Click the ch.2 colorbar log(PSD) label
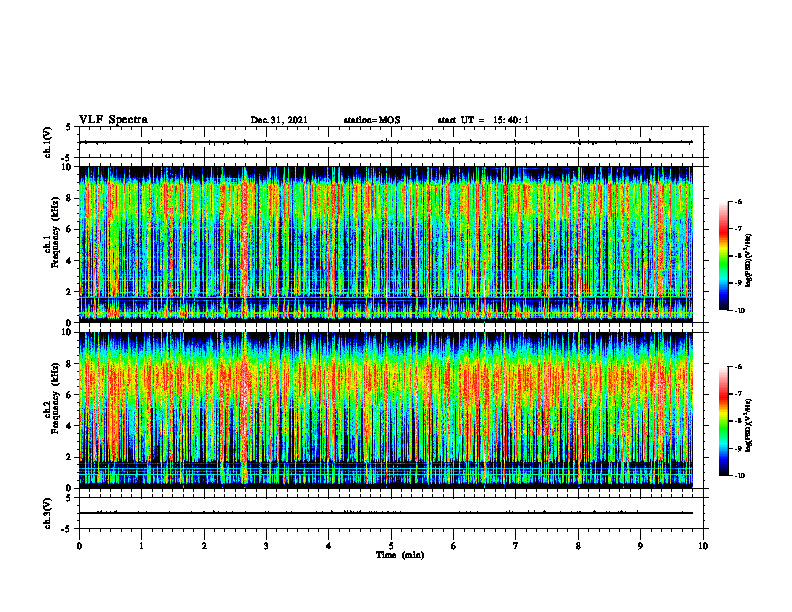792x612 pixels. (749, 426)
